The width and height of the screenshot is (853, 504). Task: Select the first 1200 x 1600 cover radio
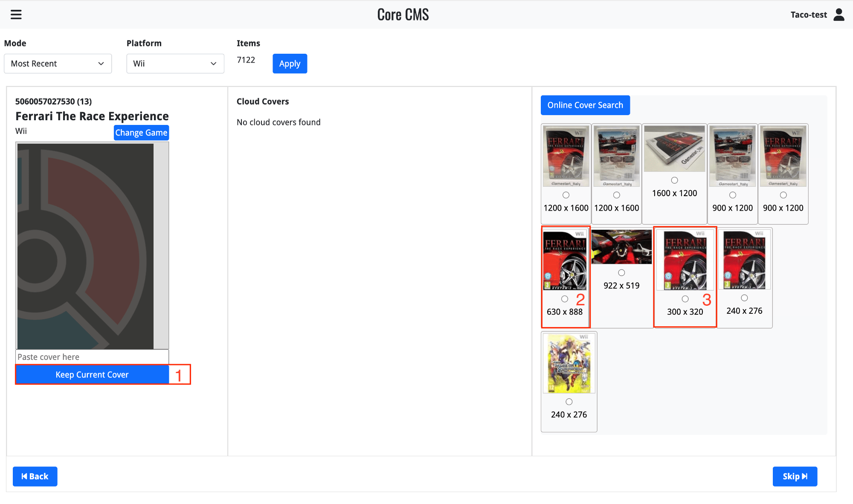(566, 195)
